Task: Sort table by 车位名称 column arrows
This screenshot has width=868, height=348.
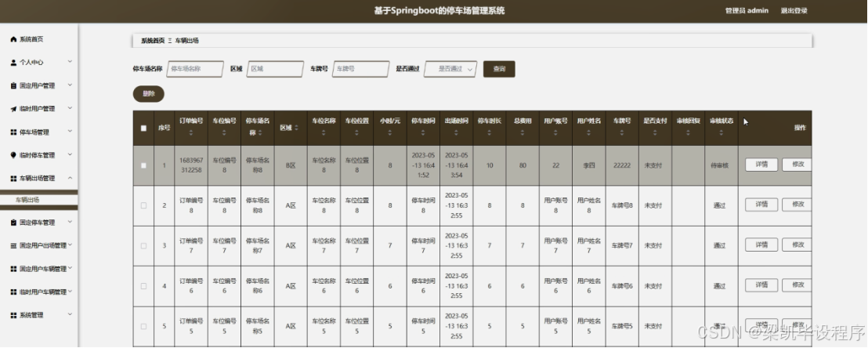Action: [x=324, y=133]
